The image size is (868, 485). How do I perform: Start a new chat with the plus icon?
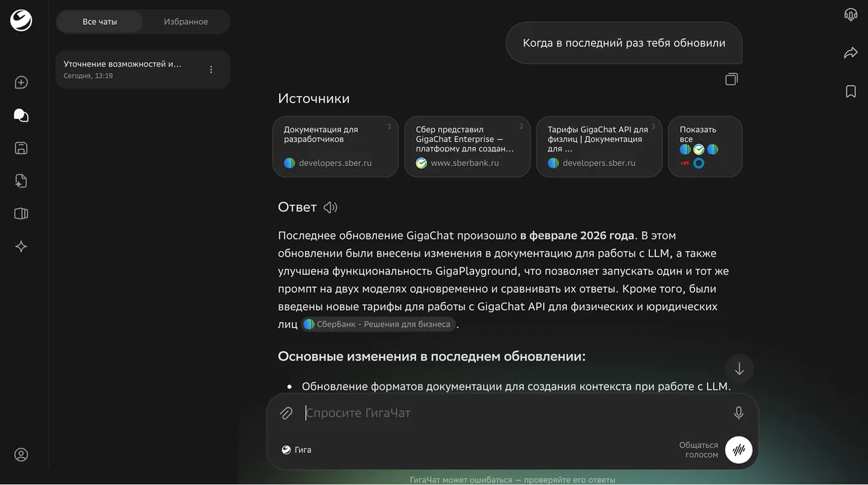click(x=21, y=82)
